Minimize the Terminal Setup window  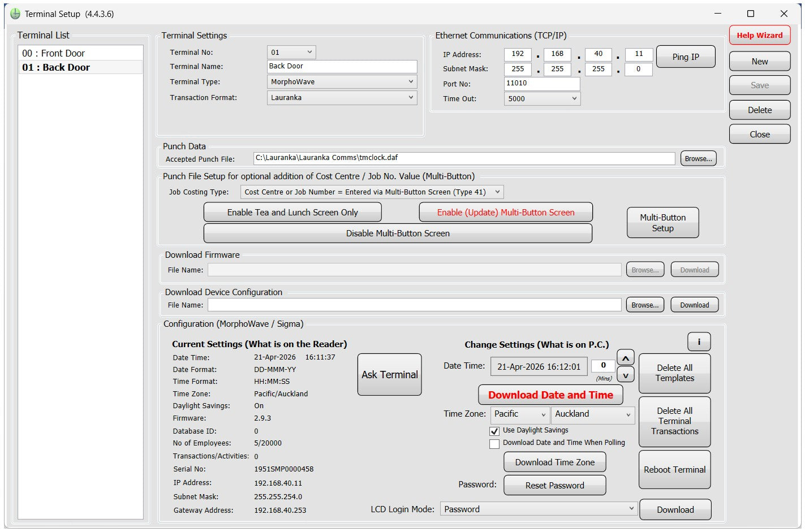[x=718, y=14]
